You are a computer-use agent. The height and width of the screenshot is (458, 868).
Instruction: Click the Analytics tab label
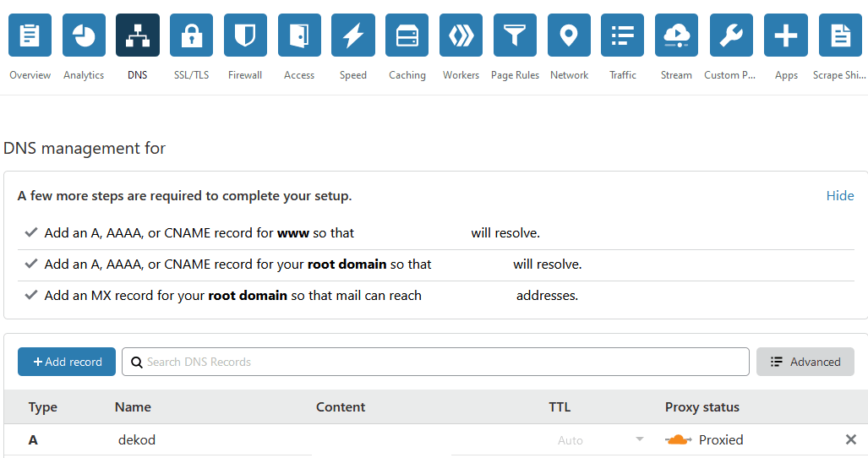(84, 75)
